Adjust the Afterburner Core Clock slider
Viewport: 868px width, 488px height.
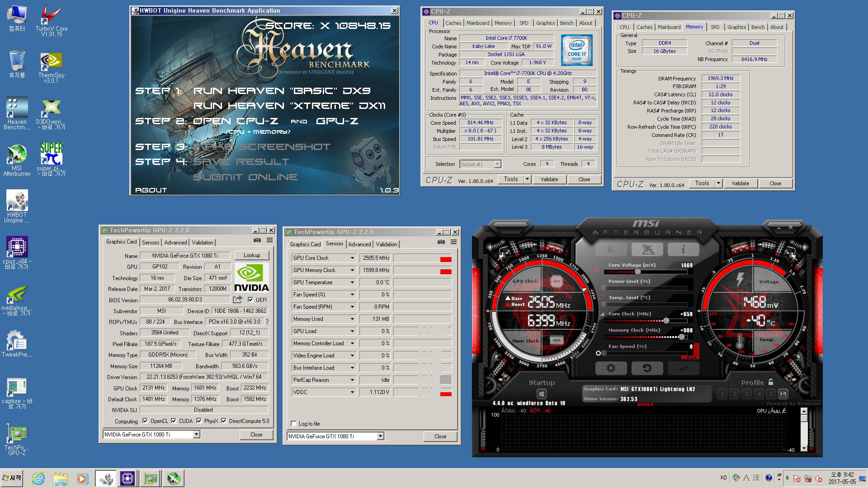point(666,320)
